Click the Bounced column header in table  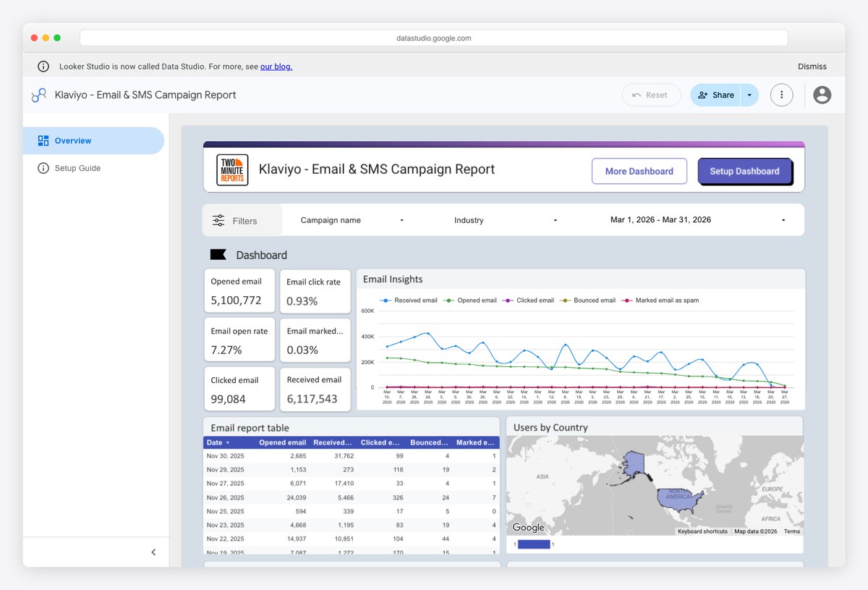(x=430, y=442)
